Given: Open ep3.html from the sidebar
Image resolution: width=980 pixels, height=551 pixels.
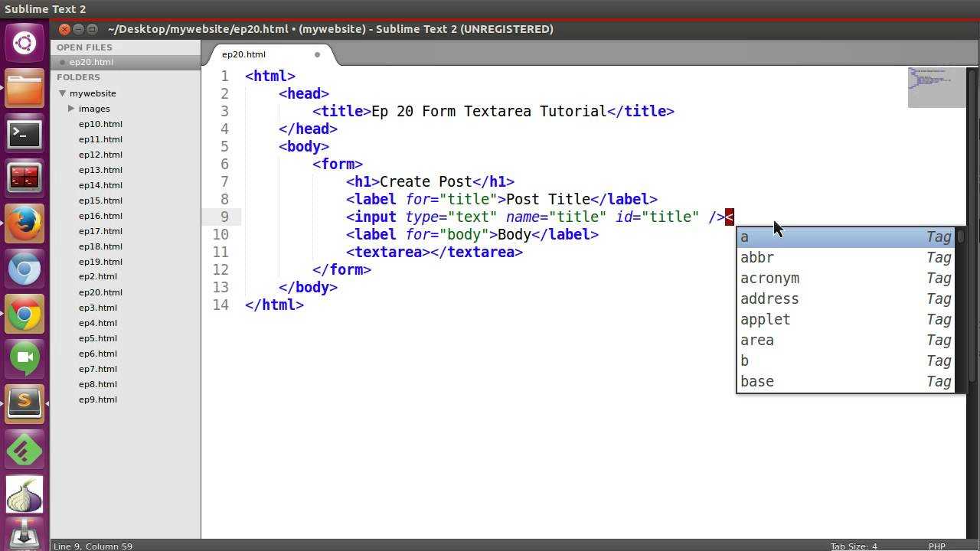Looking at the screenshot, I should [x=98, y=308].
